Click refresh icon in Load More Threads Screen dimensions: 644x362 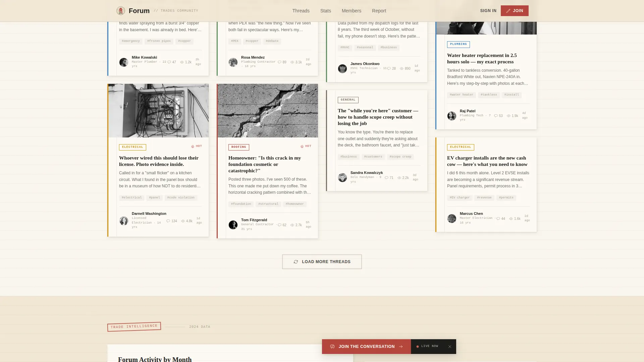tap(296, 262)
